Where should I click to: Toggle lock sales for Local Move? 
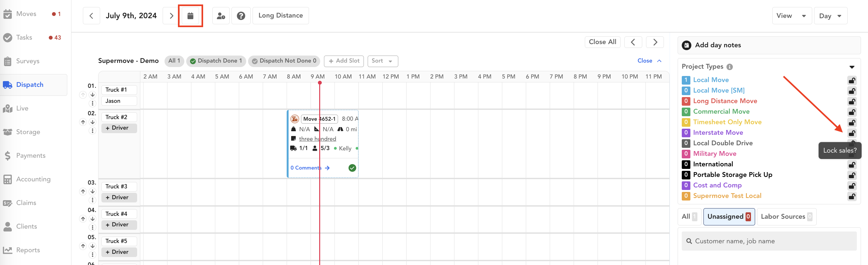pyautogui.click(x=852, y=80)
